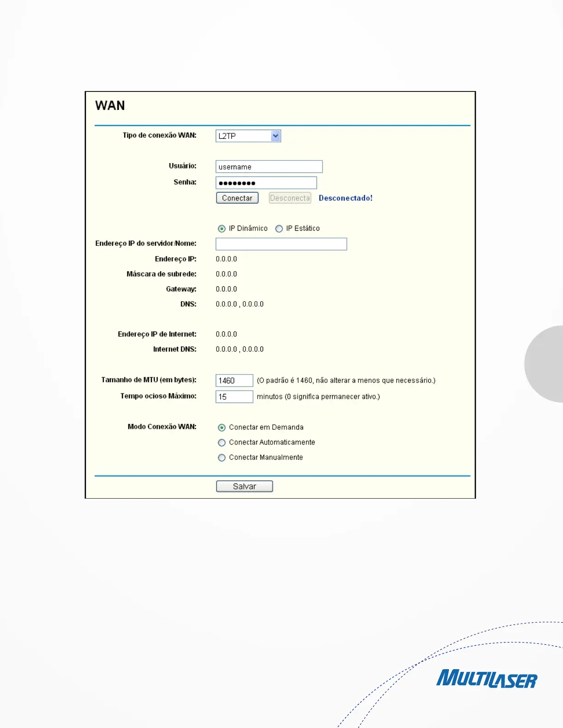
Task: Click the Internet DNS value
Action: [x=240, y=350]
